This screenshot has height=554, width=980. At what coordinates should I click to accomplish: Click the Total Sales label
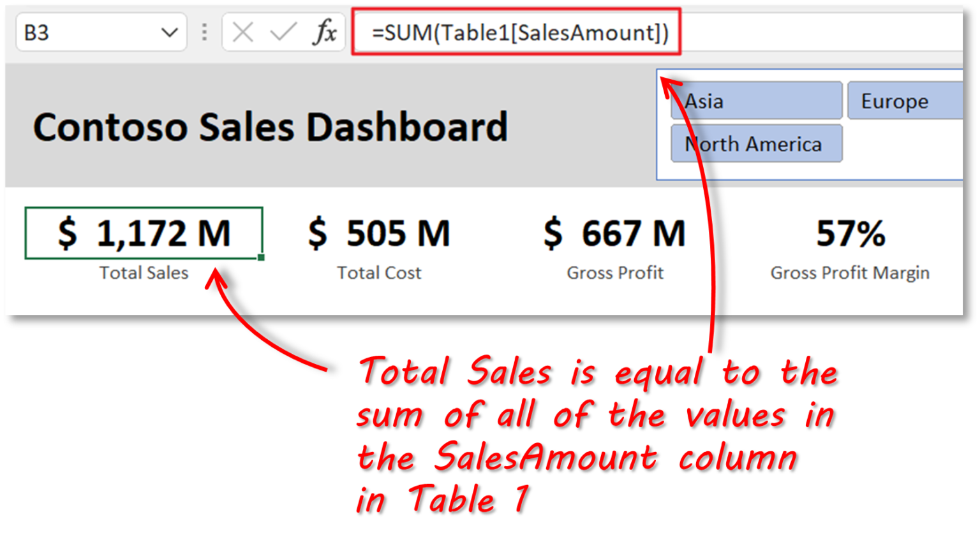[144, 273]
